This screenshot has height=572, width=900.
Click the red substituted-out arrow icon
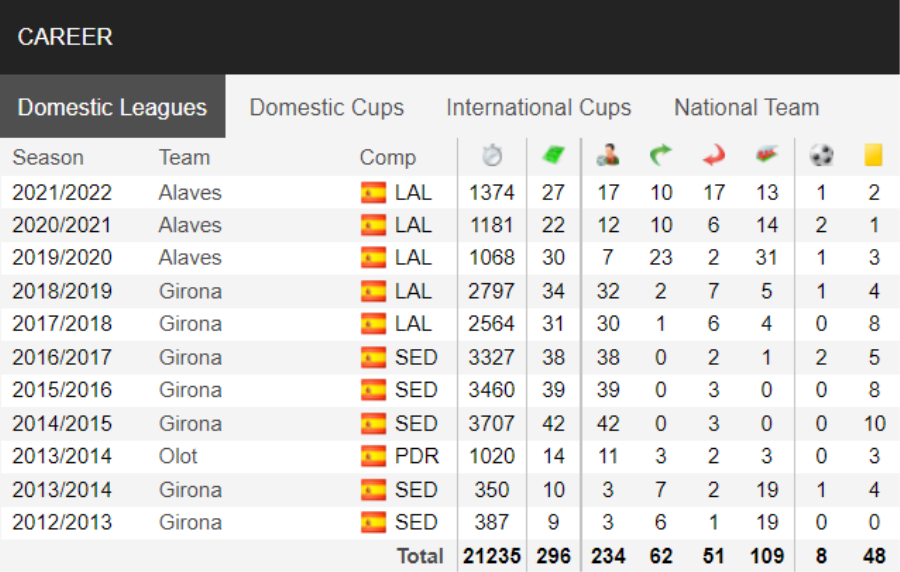pos(713,155)
